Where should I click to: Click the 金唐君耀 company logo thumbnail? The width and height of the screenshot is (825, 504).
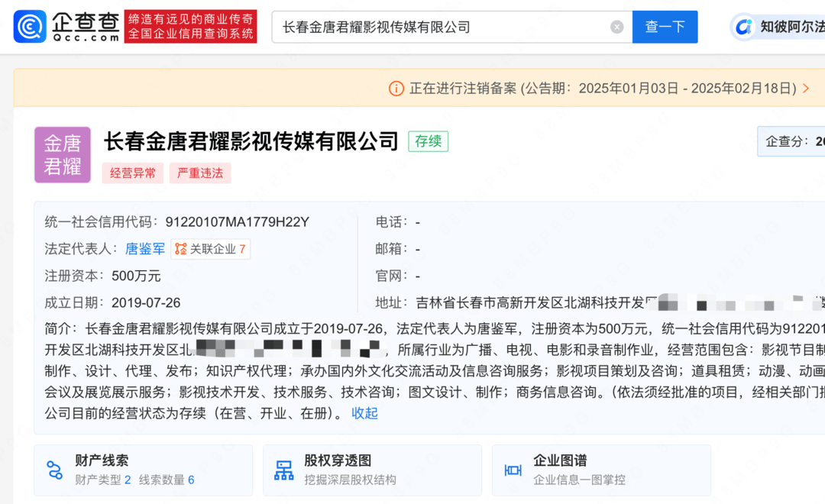(63, 155)
